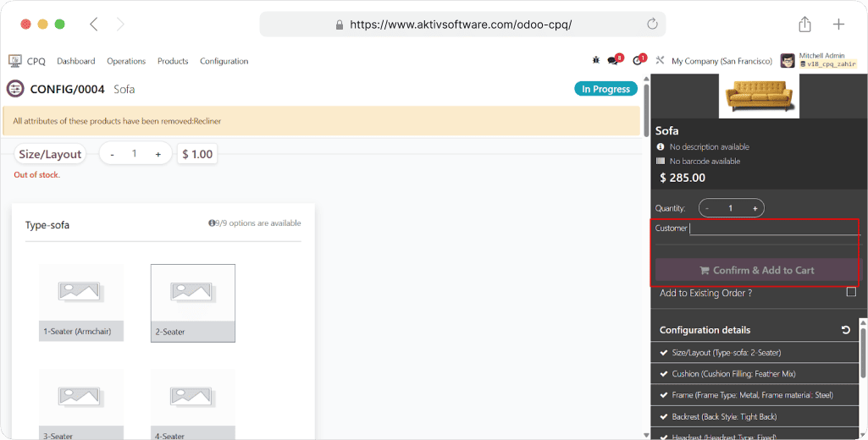Viewport: 868px width, 440px height.
Task: Click the configuration sliders icon beside CONFIG/0004
Action: [15, 89]
